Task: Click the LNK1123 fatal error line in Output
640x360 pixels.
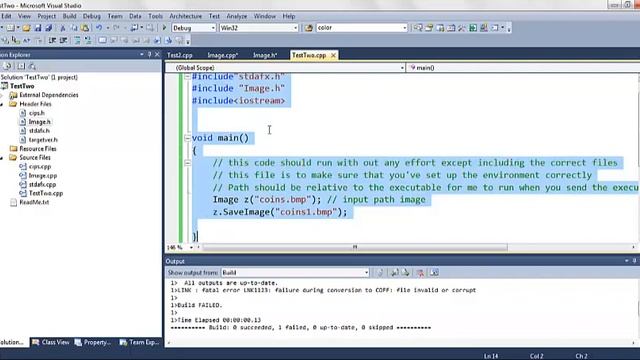Action: click(323, 290)
